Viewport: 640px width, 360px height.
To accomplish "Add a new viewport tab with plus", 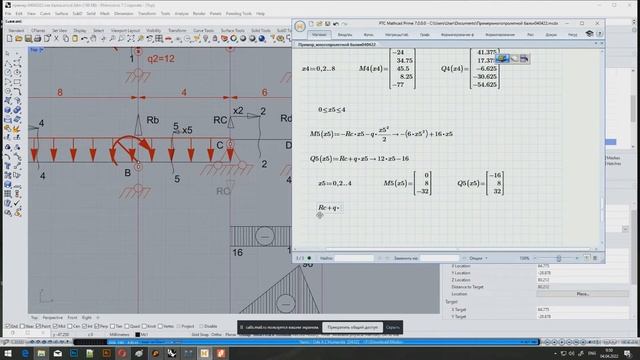I will (x=98, y=317).
